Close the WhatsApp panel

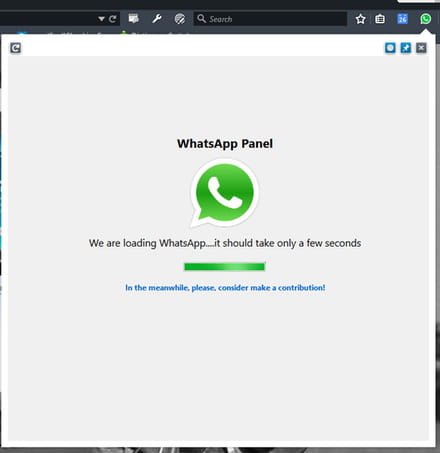tap(421, 48)
